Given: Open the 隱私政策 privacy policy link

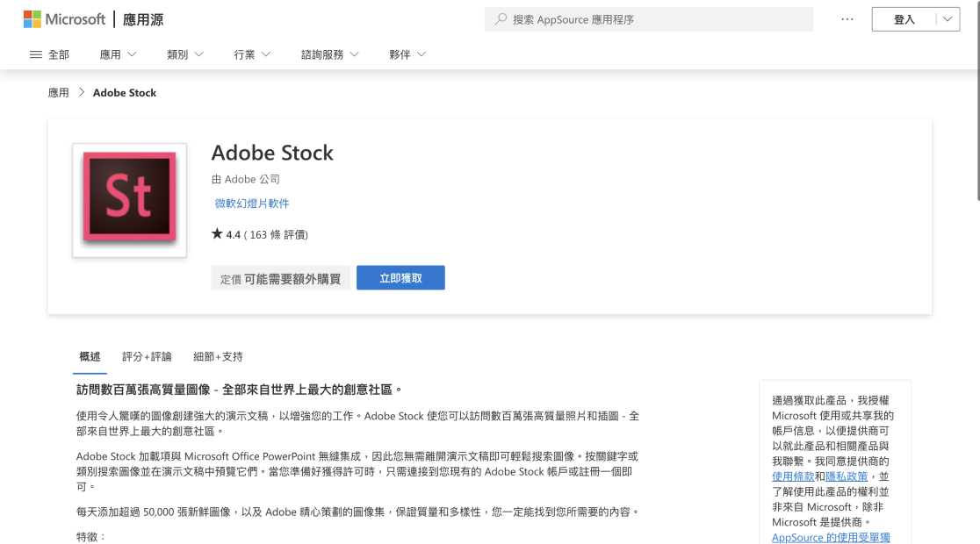Looking at the screenshot, I should pyautogui.click(x=847, y=476).
